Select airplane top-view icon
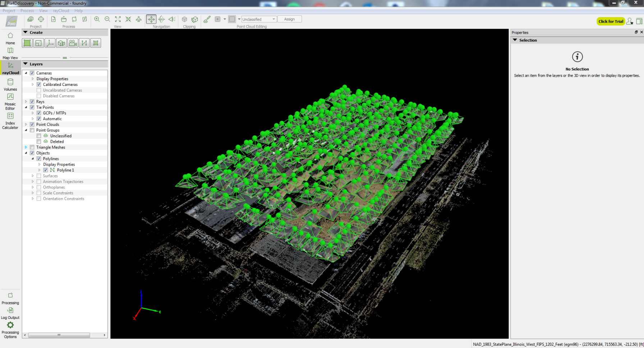This screenshot has width=644, height=348. 138,19
